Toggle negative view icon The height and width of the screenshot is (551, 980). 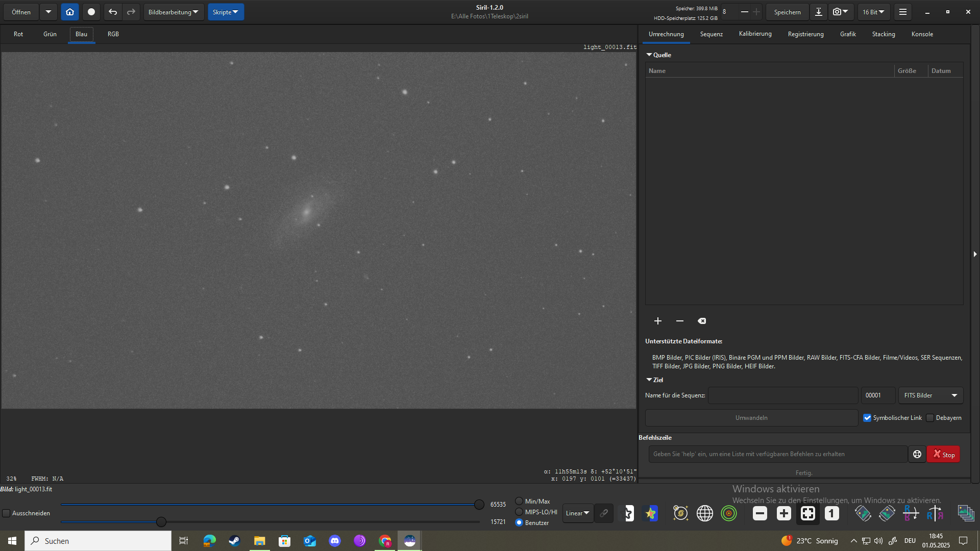coord(628,513)
